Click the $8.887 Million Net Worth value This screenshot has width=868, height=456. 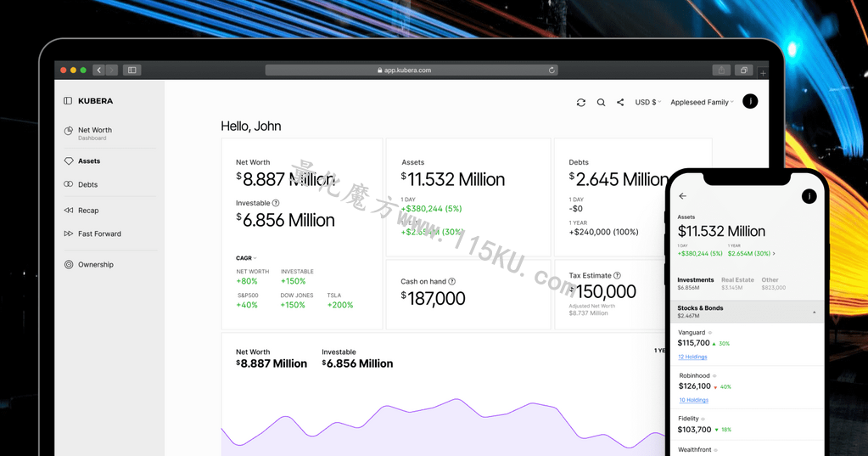pos(285,179)
